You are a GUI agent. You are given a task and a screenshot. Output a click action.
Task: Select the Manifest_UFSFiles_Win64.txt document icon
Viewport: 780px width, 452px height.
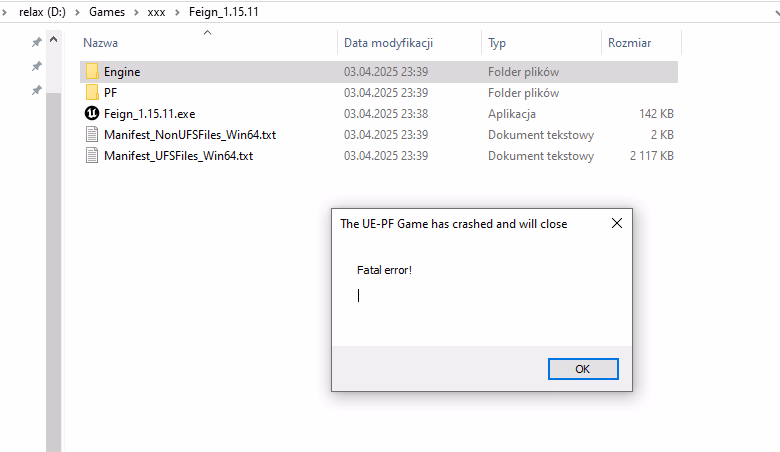(x=92, y=155)
